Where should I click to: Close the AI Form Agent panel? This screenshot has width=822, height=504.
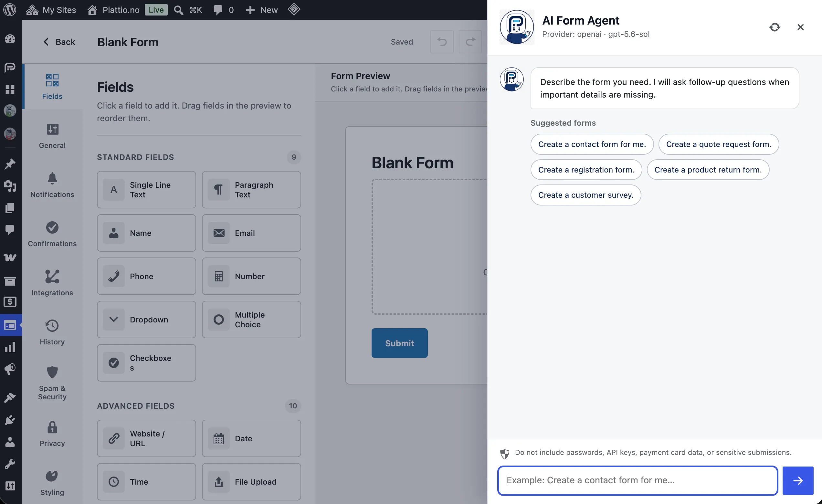coord(800,27)
